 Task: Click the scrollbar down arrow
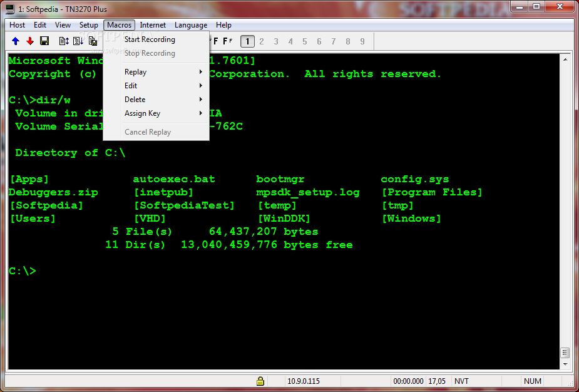pos(565,364)
